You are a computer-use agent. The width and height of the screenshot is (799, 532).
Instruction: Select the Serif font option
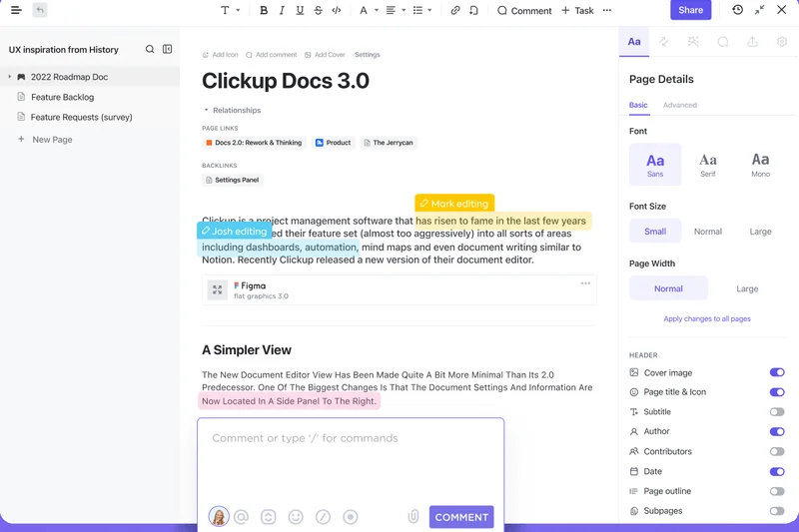click(708, 165)
